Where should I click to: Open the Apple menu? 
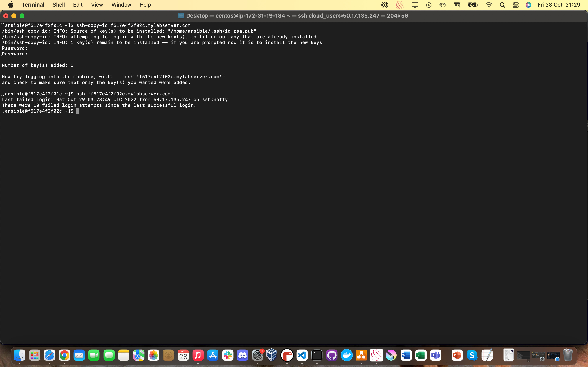click(11, 5)
